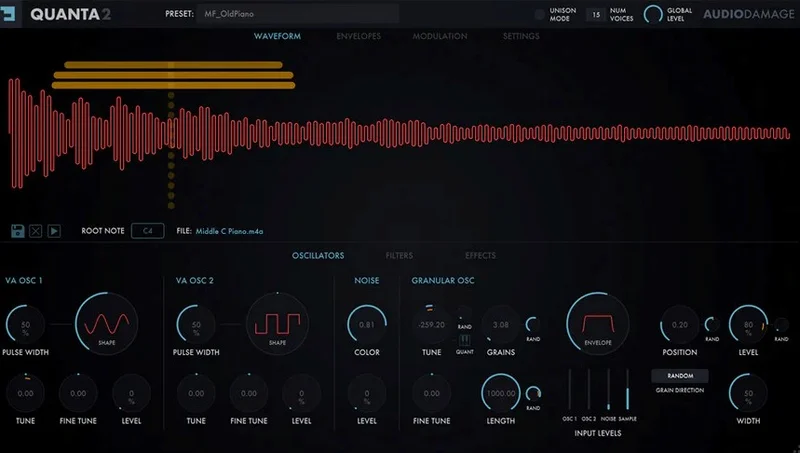This screenshot has height=453, width=800.
Task: Clear the loaded sample with the X icon
Action: coord(36,231)
